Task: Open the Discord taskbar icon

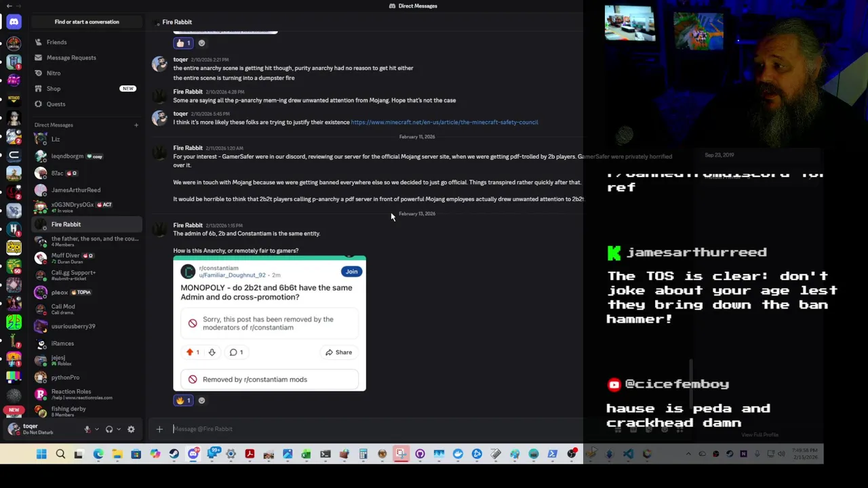Action: point(193,454)
